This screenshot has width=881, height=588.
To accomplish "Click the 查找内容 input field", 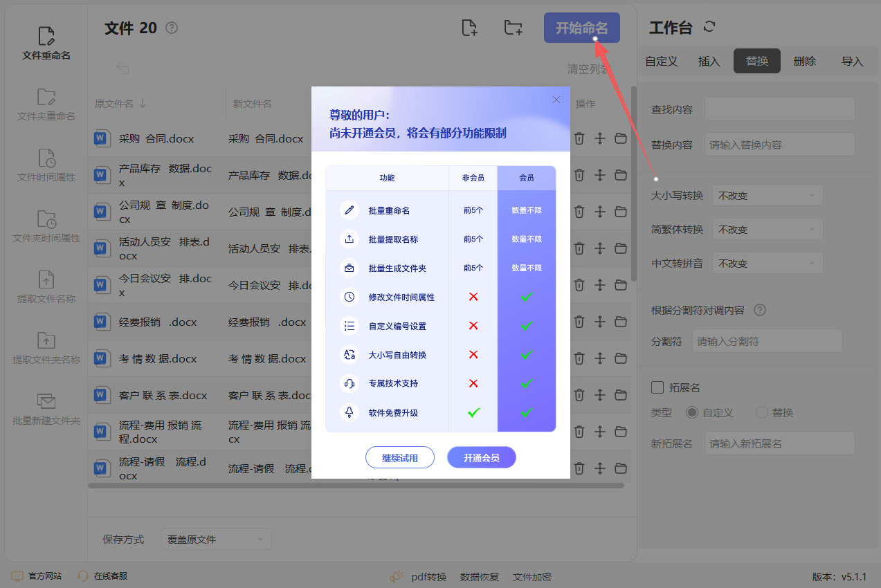I will [x=780, y=109].
